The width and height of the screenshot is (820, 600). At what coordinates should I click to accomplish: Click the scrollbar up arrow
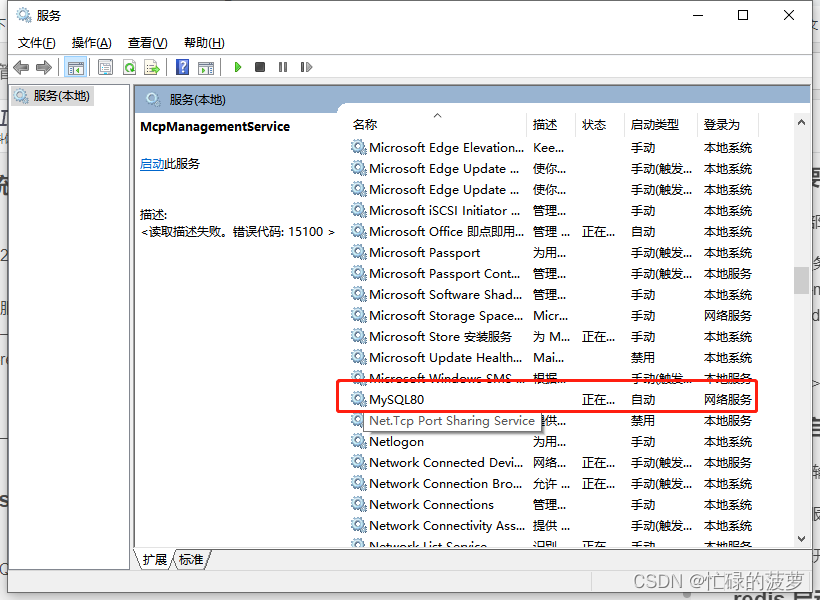[801, 122]
